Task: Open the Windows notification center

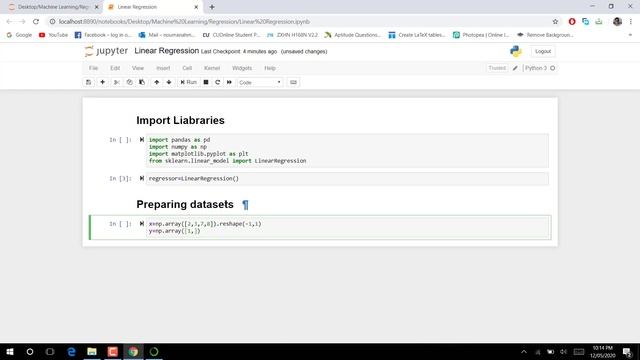Action: 627,352
